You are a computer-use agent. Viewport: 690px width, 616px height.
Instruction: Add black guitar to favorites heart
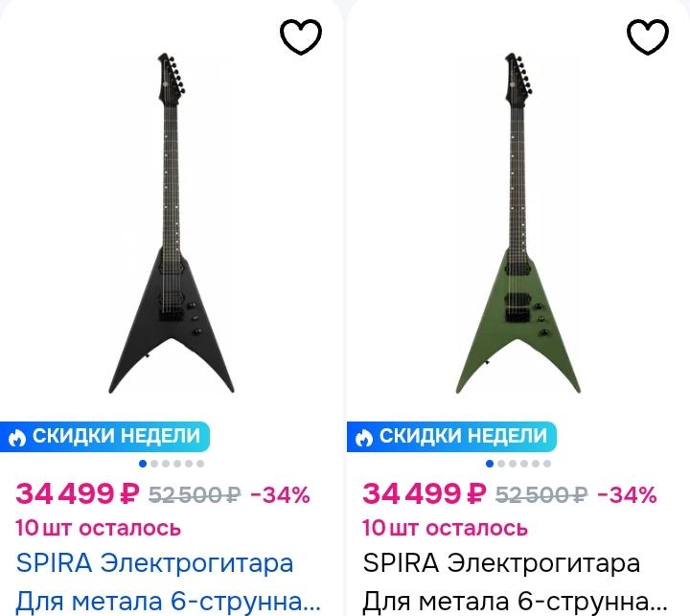pos(301,37)
